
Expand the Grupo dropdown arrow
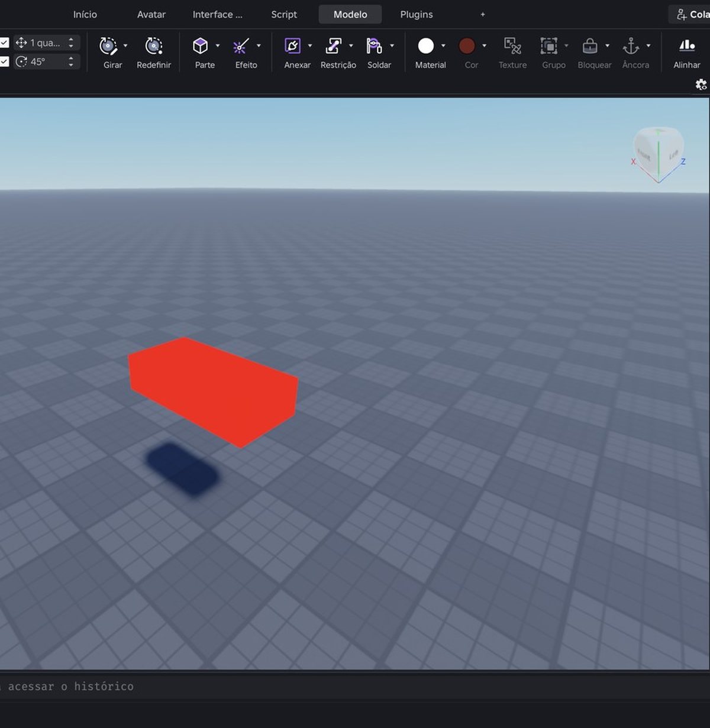click(x=566, y=46)
